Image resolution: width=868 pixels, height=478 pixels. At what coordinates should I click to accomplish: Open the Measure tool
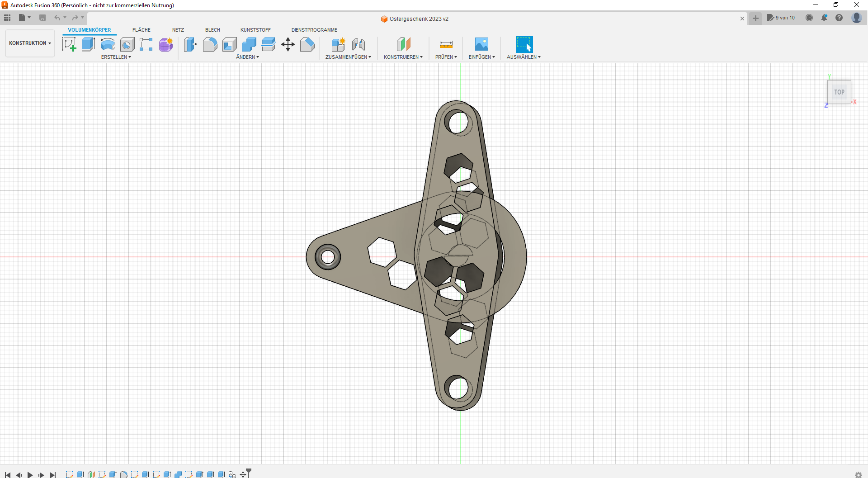446,44
